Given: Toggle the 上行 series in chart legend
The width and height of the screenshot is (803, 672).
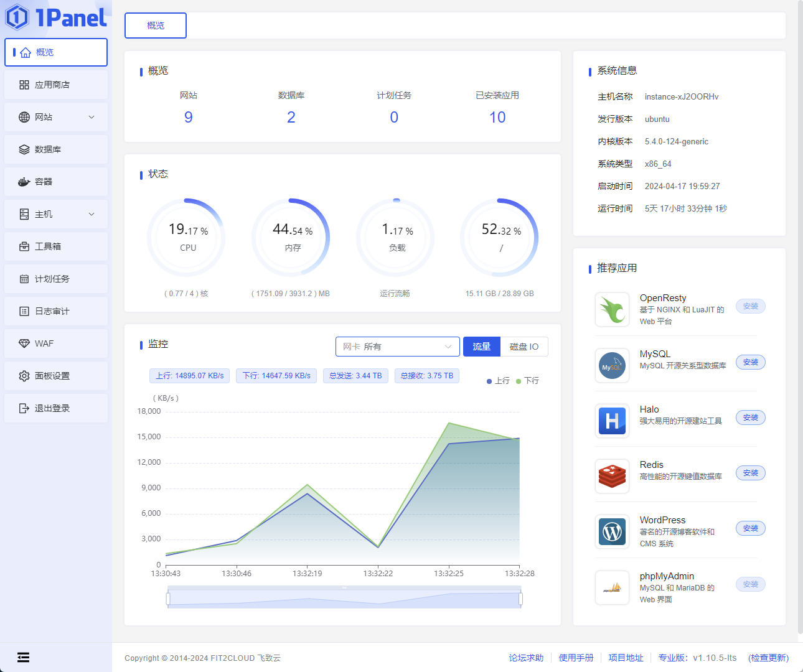Looking at the screenshot, I should (x=498, y=381).
